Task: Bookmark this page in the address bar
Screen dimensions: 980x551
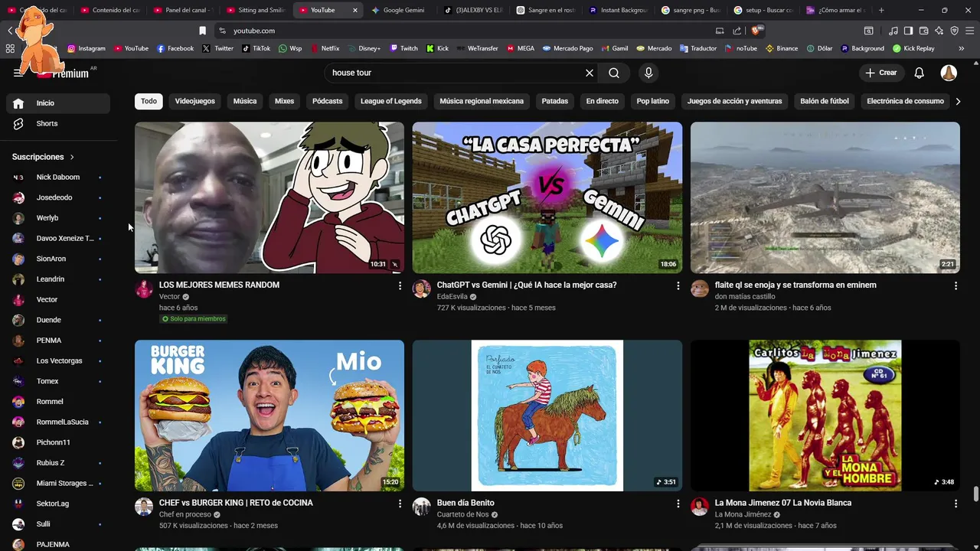Action: tap(202, 31)
